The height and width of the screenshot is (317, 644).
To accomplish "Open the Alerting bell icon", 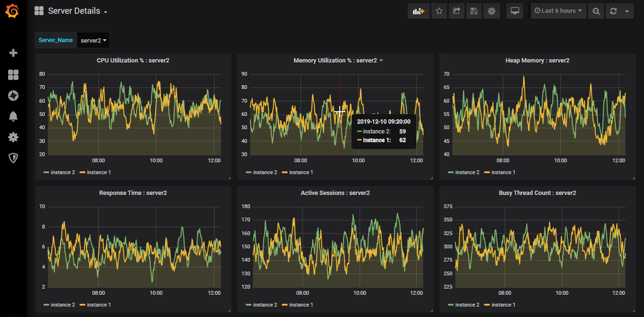I will pos(13,117).
